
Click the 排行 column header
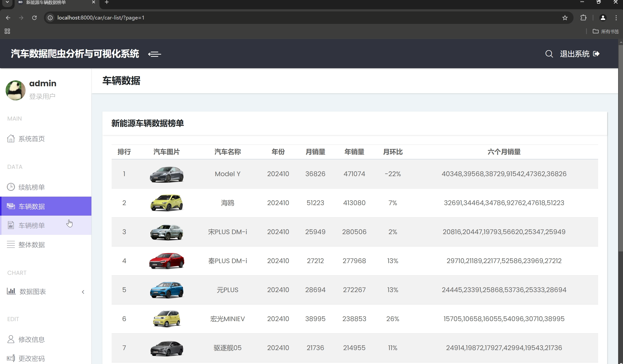click(124, 152)
